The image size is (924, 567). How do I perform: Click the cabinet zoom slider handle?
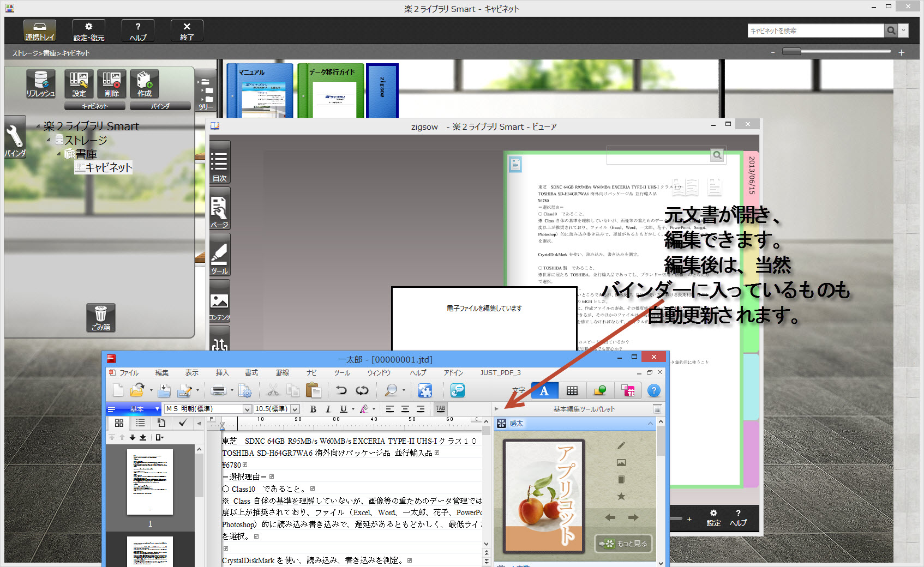[x=791, y=52]
